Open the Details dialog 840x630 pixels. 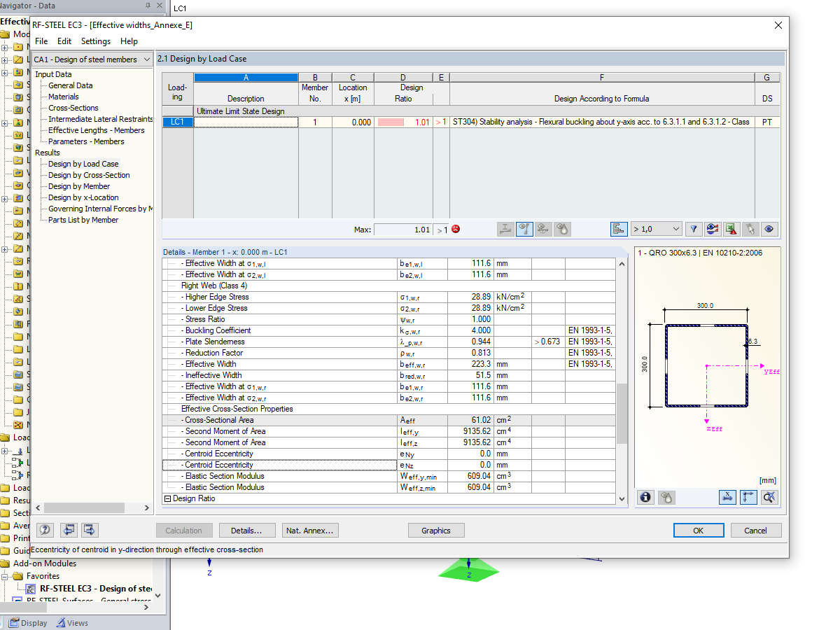(247, 530)
